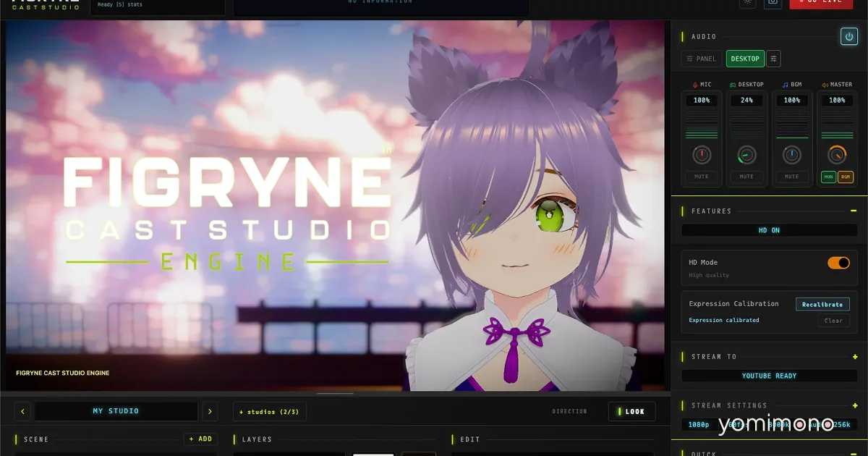Click the GO LIVE button

click(x=821, y=3)
